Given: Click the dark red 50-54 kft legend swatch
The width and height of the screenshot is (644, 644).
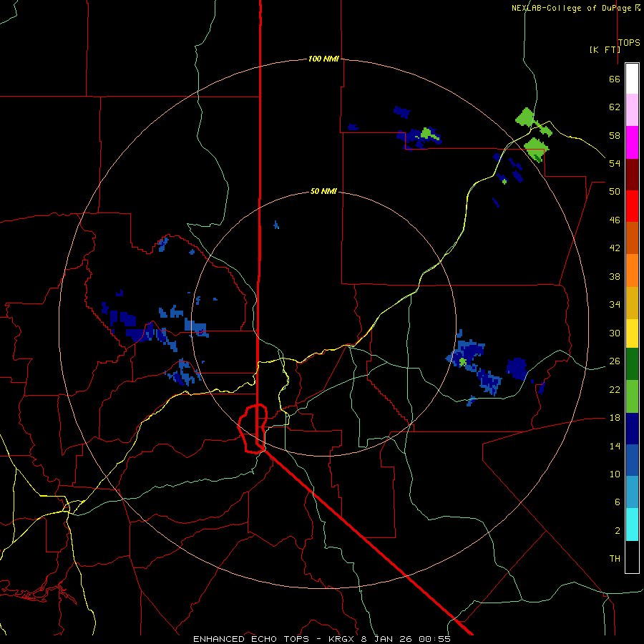Looking at the screenshot, I should 632,175.
